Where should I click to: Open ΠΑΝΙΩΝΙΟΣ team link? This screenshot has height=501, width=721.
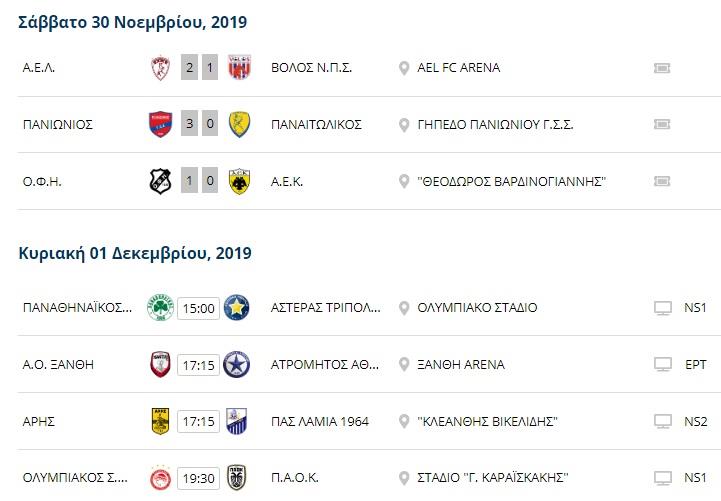58,125
